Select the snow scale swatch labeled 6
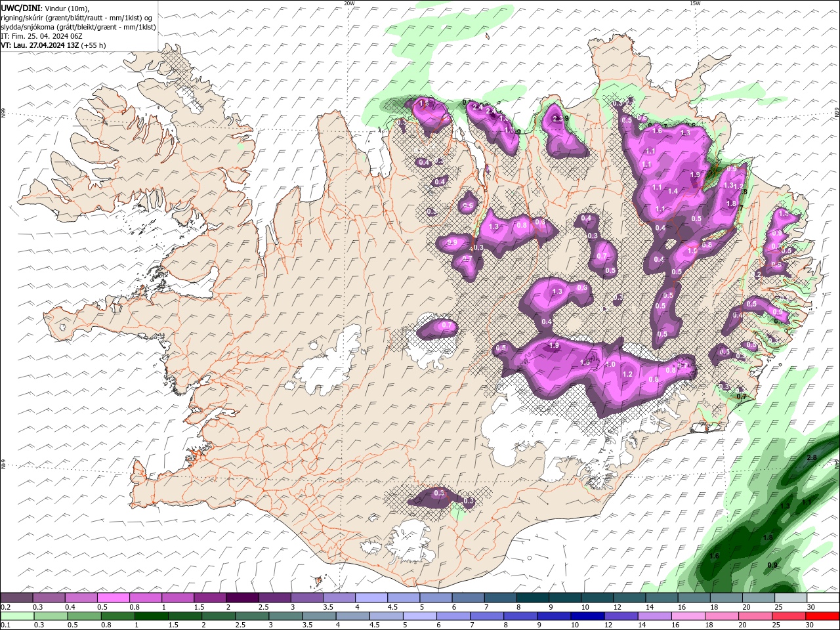This screenshot has width=840, height=630. coord(469,598)
